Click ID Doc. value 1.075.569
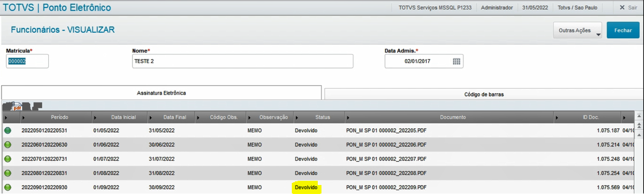Viewport: 644px width, 194px height. (608, 187)
